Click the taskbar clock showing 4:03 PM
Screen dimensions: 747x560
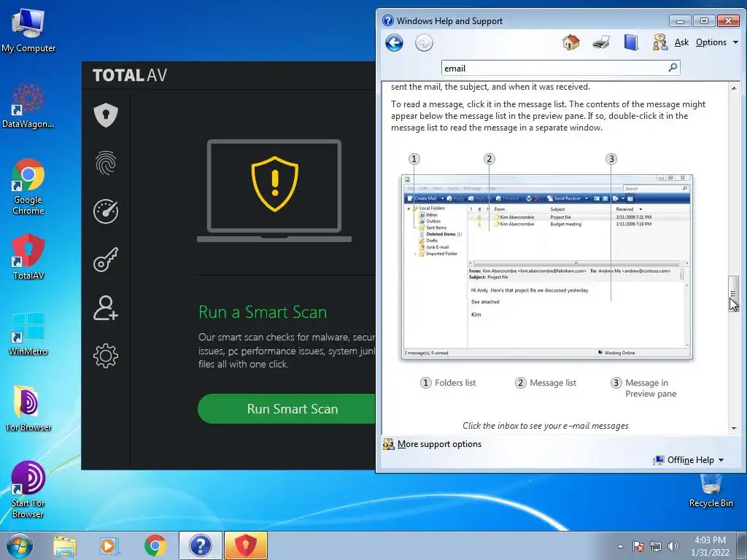pyautogui.click(x=710, y=546)
